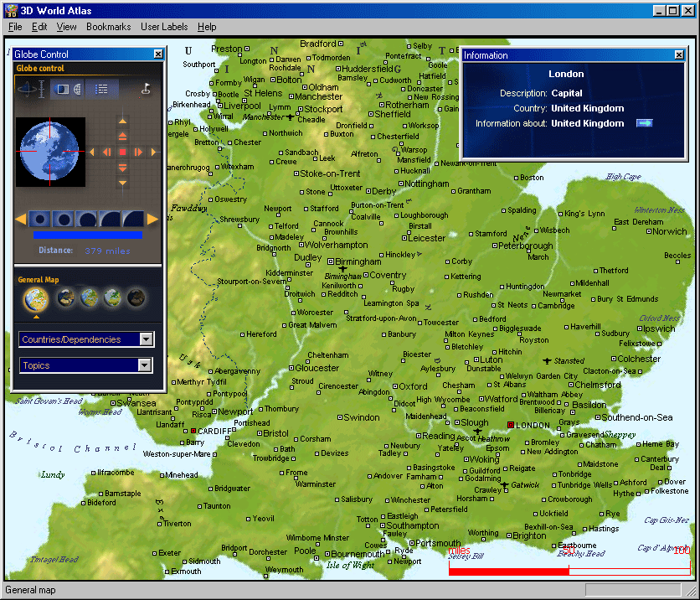Image resolution: width=700 pixels, height=600 pixels.
Task: Click the blue arrow next to United Kingdom
Action: pyautogui.click(x=644, y=123)
